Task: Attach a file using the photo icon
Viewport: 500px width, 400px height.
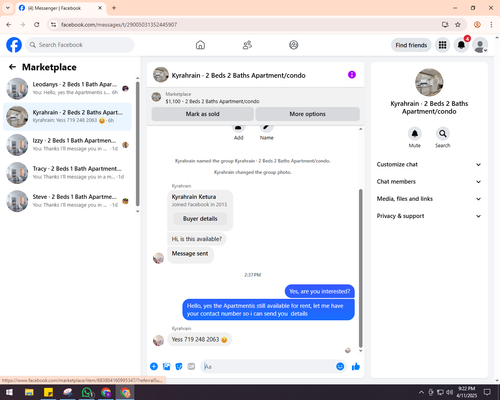Action: (166, 367)
